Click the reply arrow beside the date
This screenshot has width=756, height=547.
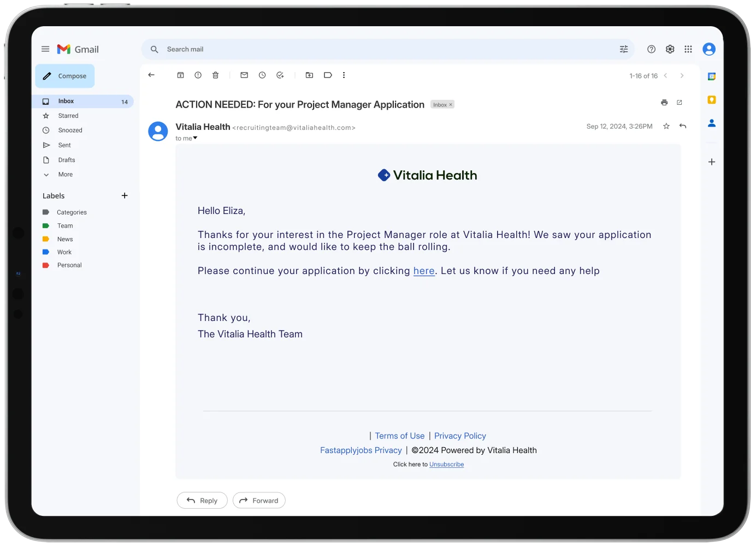pos(683,126)
